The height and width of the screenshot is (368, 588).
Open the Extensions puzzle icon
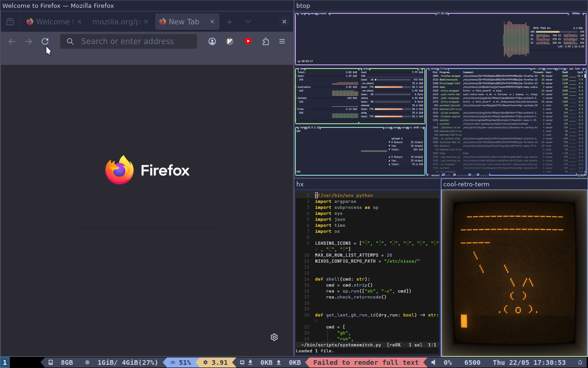point(266,41)
